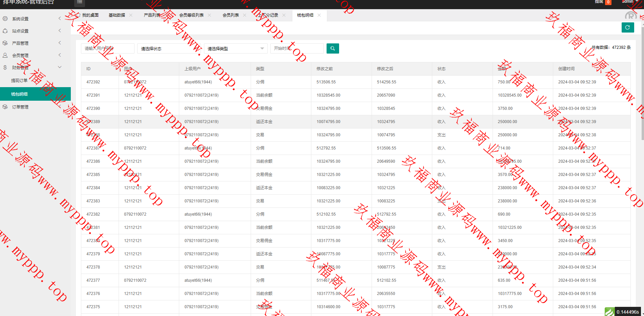The width and height of the screenshot is (644, 316).
Task: Click the 请输入用户号码 input field
Action: pos(107,48)
